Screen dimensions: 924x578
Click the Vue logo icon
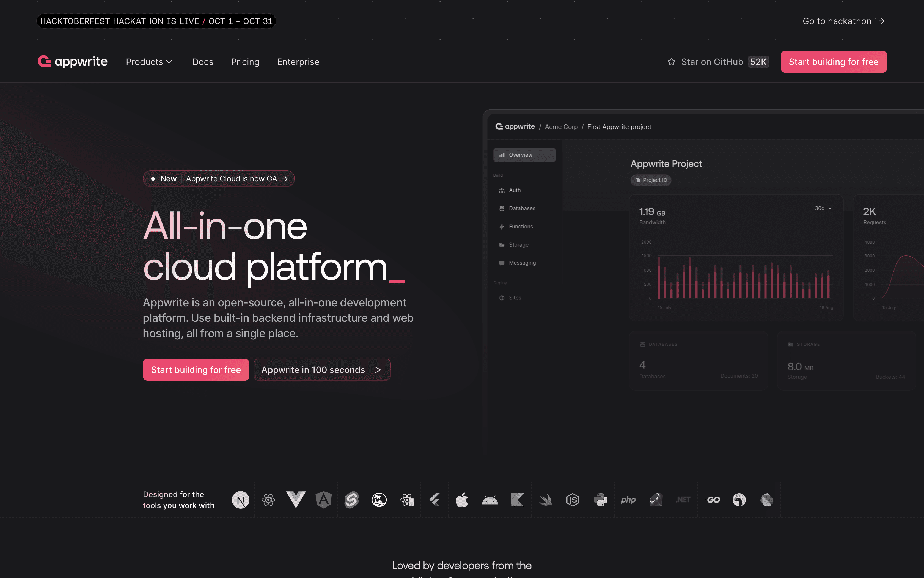click(x=296, y=500)
